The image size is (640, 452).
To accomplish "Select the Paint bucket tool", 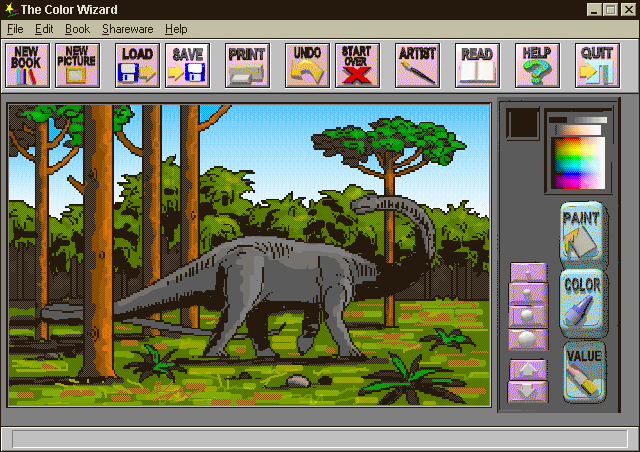I will pos(583,234).
